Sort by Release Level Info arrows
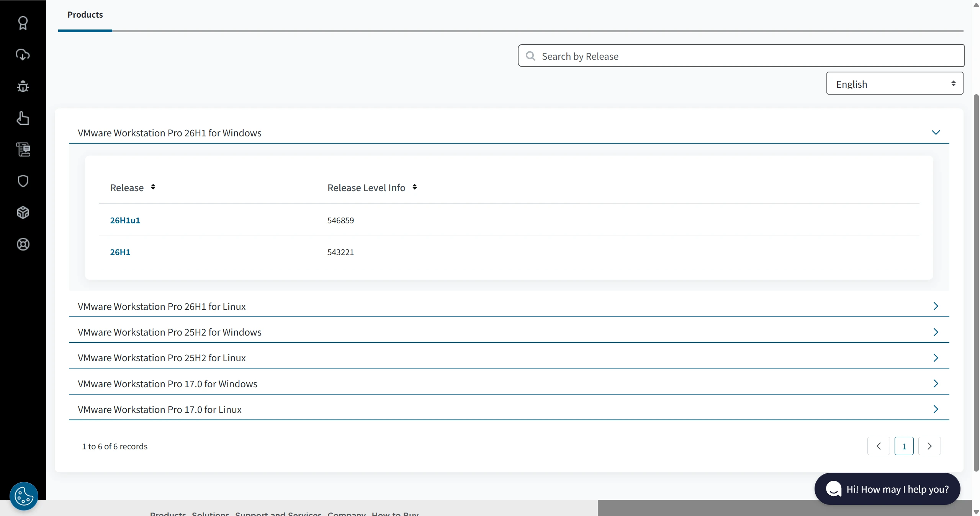Screen dimensions: 980x516 coord(414,187)
